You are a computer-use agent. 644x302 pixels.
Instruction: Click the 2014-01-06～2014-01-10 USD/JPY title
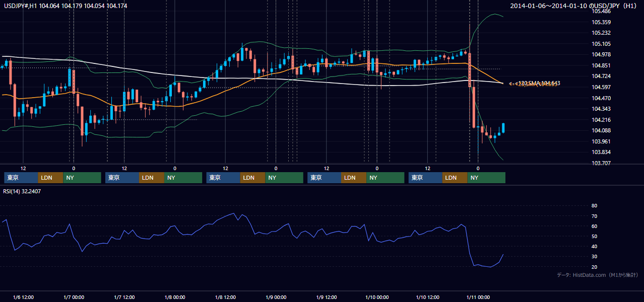coord(574,6)
